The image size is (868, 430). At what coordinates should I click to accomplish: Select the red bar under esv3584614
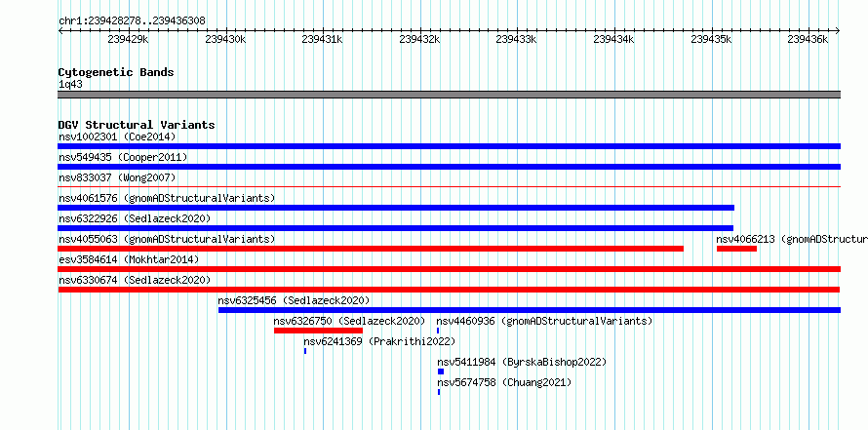pos(449,269)
